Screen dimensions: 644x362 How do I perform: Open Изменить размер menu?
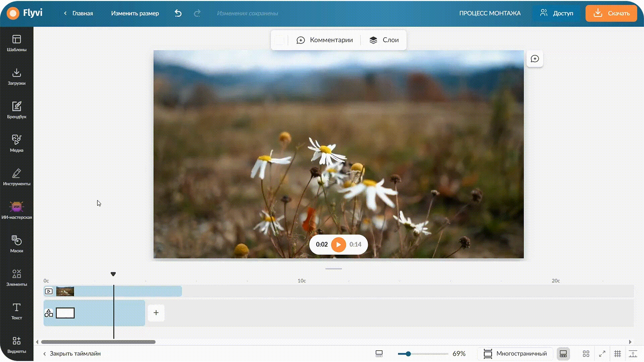pyautogui.click(x=135, y=13)
